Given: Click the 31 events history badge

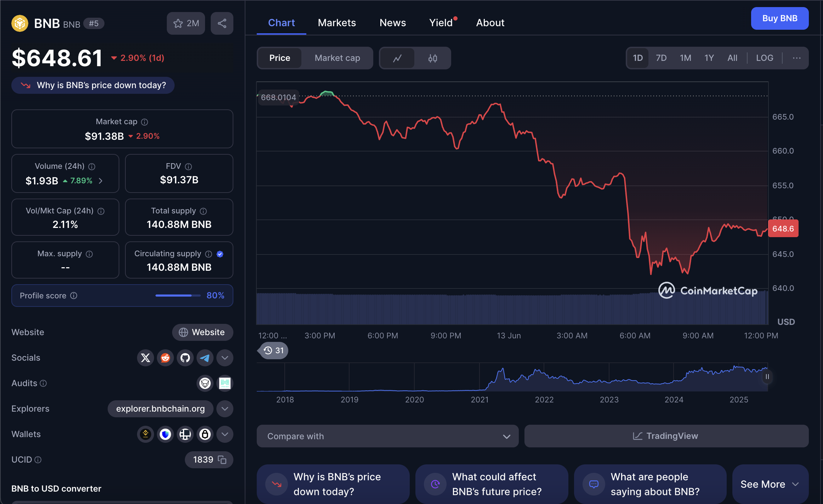Looking at the screenshot, I should 273,351.
